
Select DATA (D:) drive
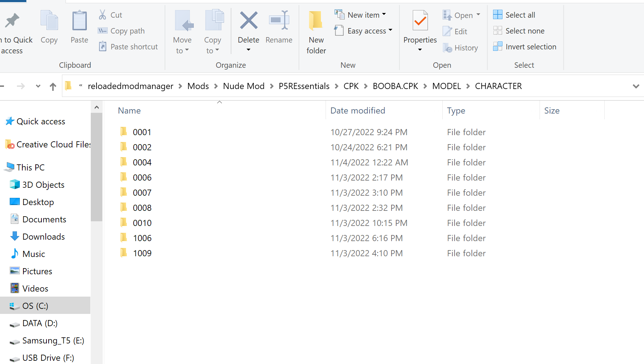click(x=40, y=323)
